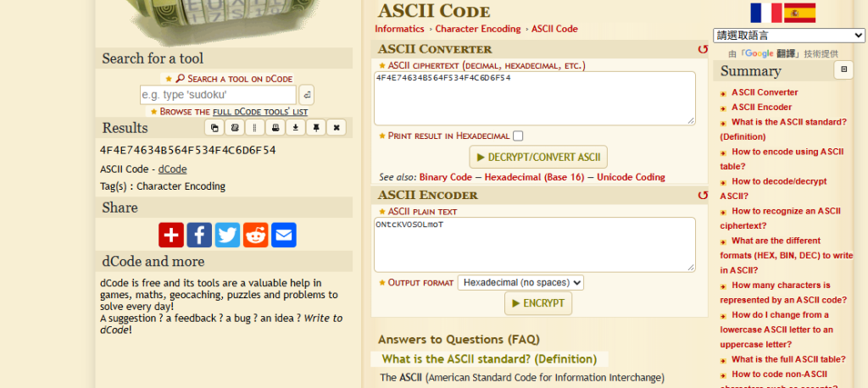Clear results with the X icon

[336, 128]
